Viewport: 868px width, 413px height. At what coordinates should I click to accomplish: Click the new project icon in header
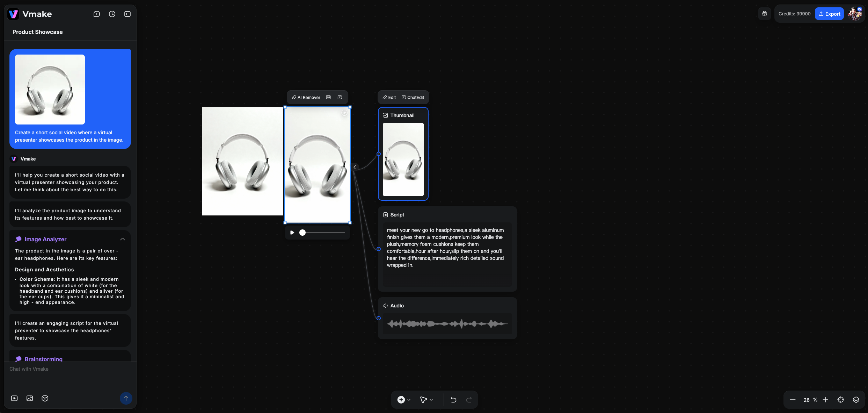click(97, 14)
